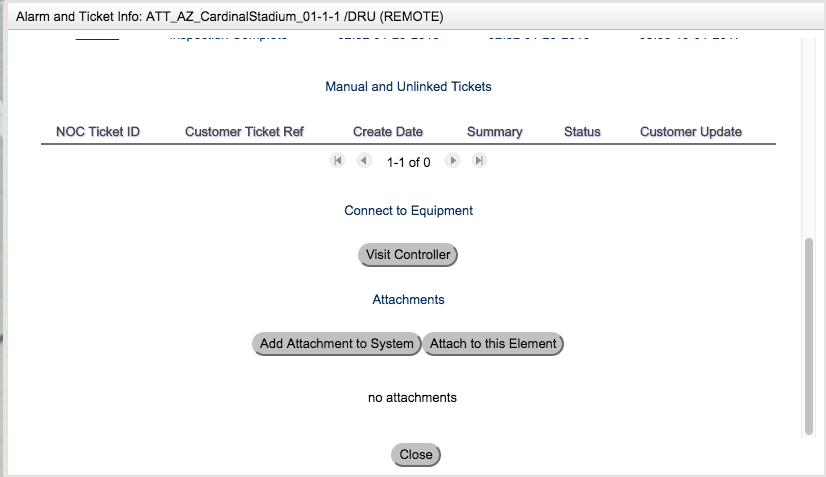Click the next page arrow

click(453, 161)
